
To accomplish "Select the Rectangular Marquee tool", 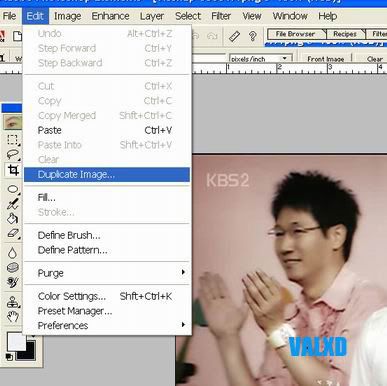I will click(x=13, y=140).
